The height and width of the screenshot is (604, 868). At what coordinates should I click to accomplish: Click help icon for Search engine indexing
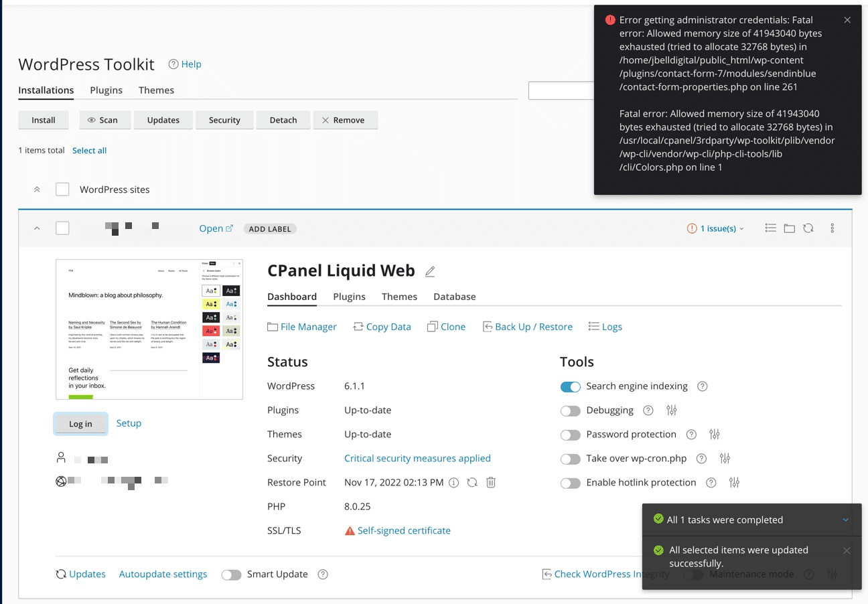click(x=703, y=386)
